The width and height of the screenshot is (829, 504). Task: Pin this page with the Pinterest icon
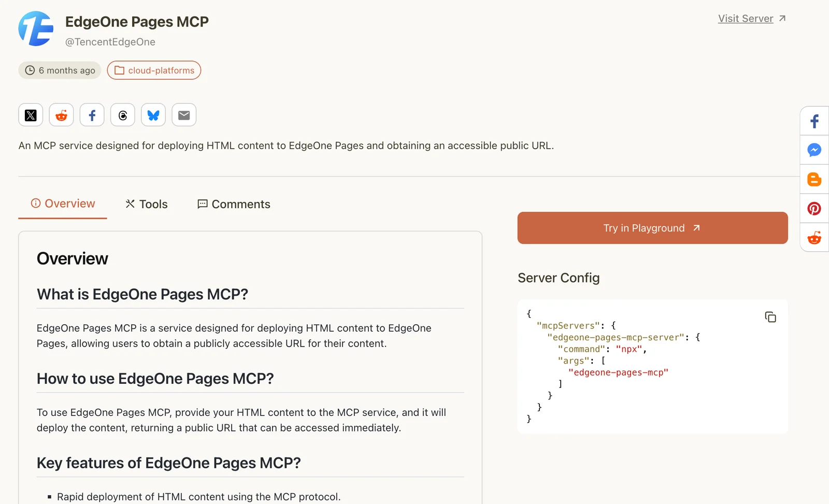tap(814, 209)
